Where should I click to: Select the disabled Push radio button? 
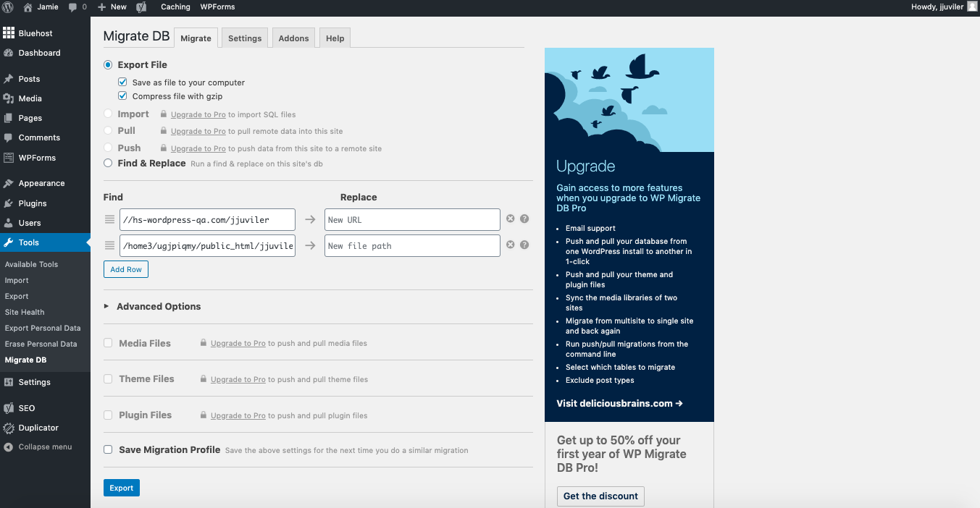[108, 148]
